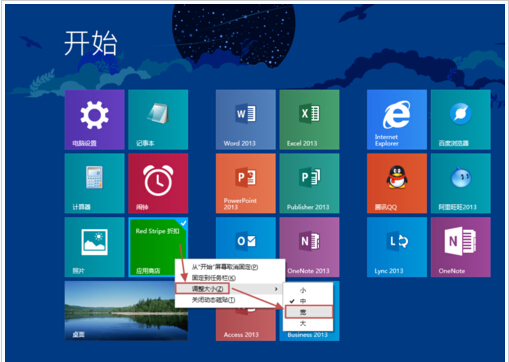
Task: Choose 关闭动态磁贴 in context menu
Action: 230,300
